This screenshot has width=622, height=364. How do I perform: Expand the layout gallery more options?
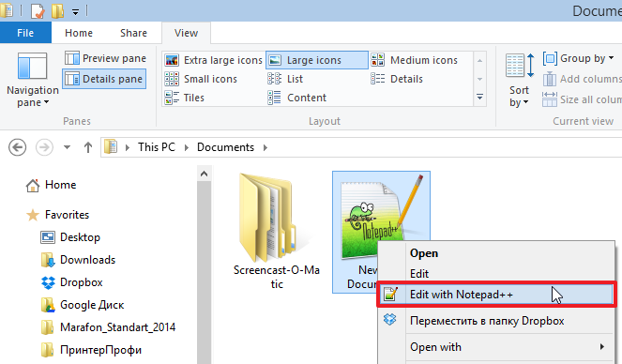[479, 98]
